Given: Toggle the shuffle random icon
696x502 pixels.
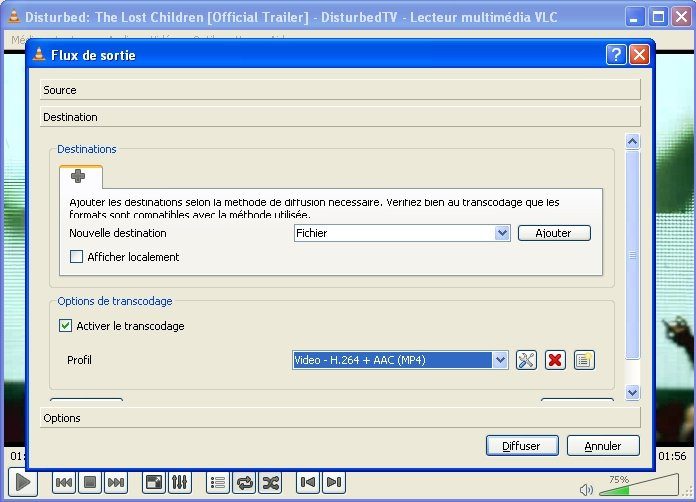Looking at the screenshot, I should click(271, 482).
